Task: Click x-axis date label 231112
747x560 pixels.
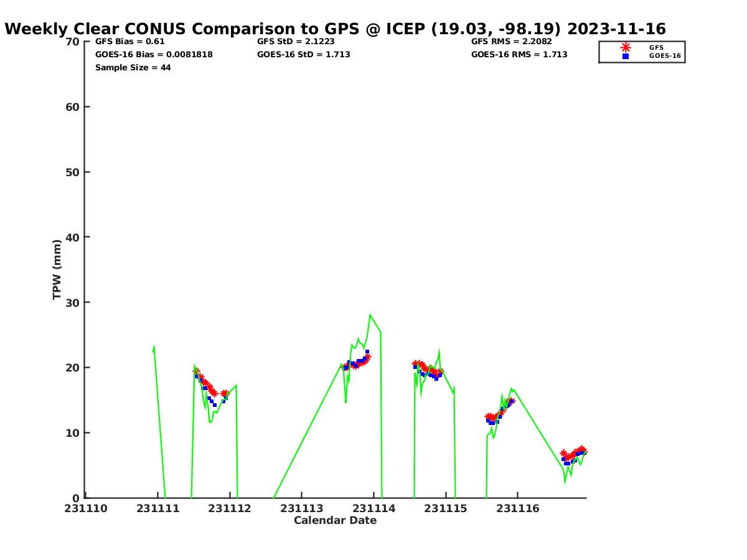Action: [230, 509]
